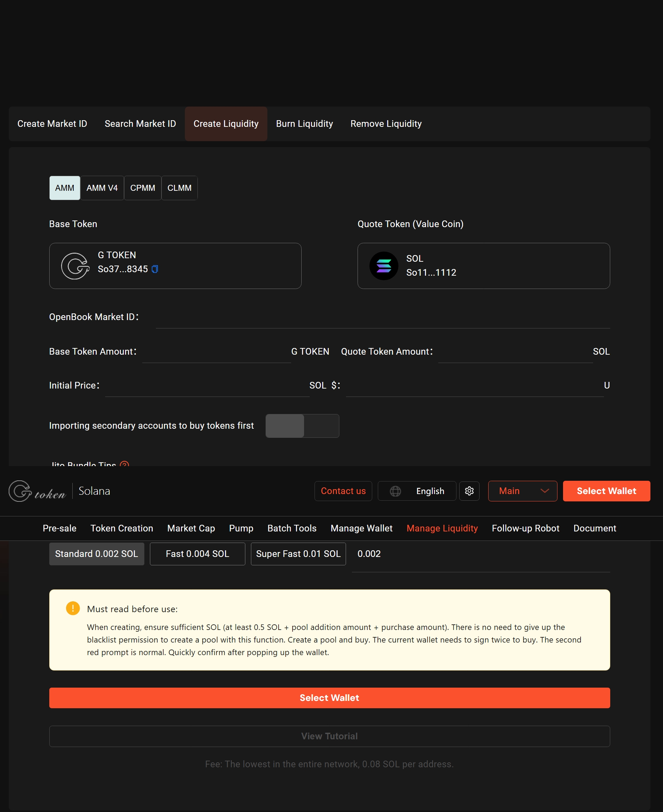Expand the Main network dropdown
Viewport: 663px width, 812px height.
[x=522, y=491]
